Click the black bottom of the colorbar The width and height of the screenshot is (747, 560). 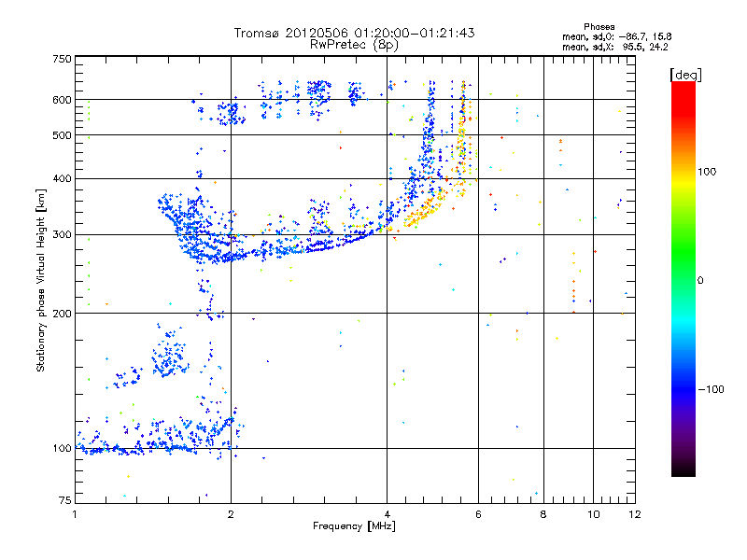pos(684,469)
